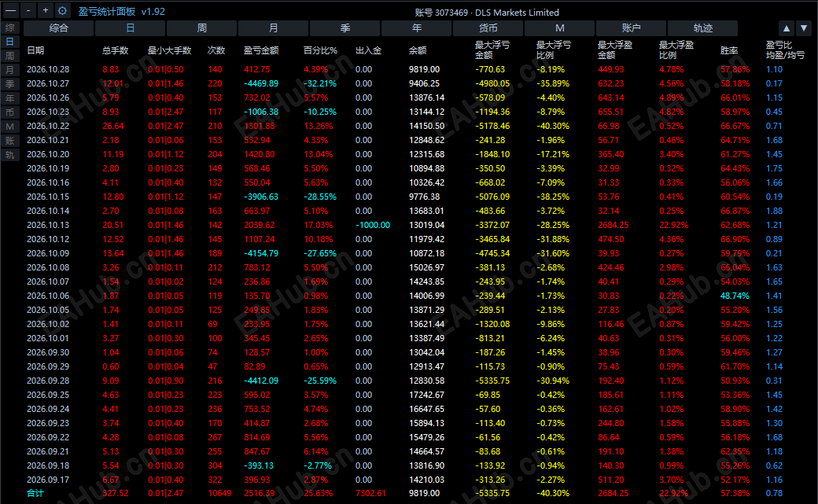Screen dimensions: 818x504
Task: Switch to the 综合 tab
Action: [58, 28]
